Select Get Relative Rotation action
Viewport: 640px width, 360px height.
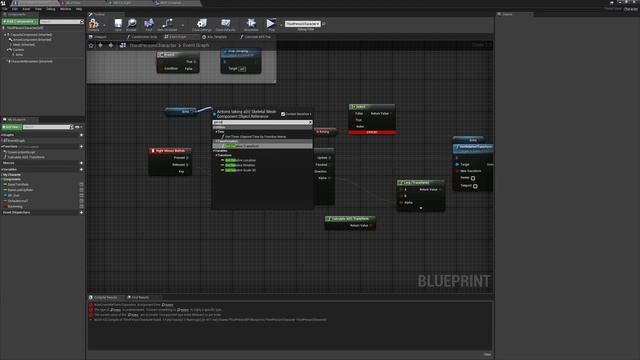[x=240, y=165]
